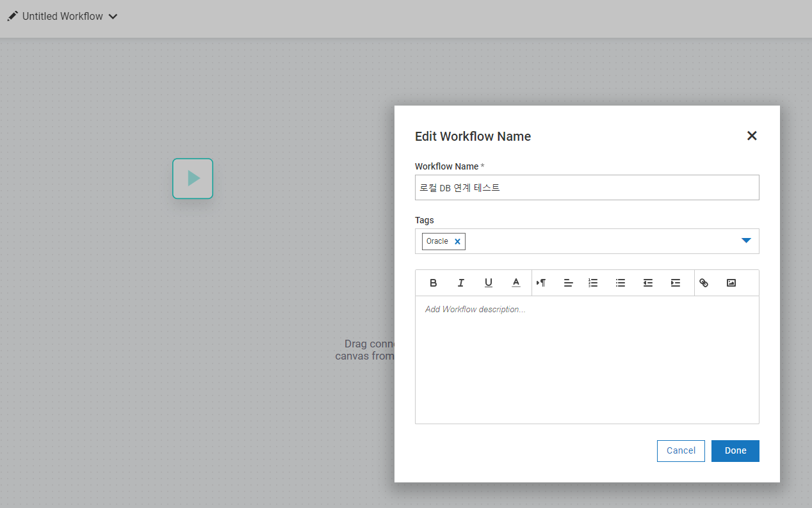Toggle italic text formatting

[x=460, y=283]
